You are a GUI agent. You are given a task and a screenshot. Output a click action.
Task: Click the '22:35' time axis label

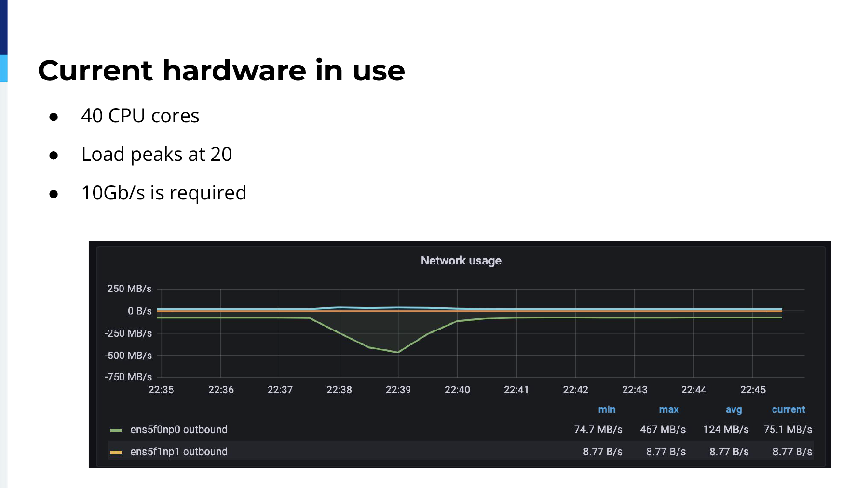coord(161,390)
